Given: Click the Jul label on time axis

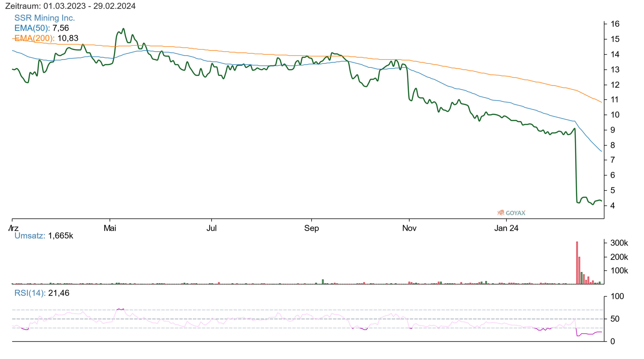Looking at the screenshot, I should (212, 228).
